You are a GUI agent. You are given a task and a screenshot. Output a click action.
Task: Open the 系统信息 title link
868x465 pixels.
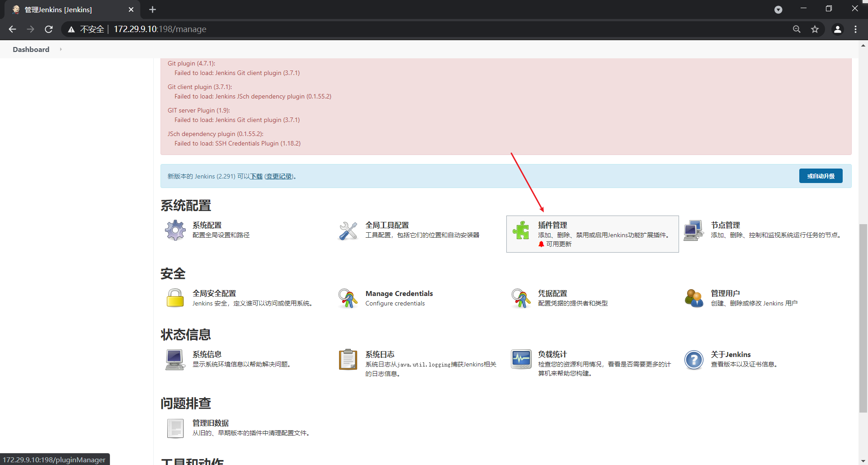[x=207, y=354]
